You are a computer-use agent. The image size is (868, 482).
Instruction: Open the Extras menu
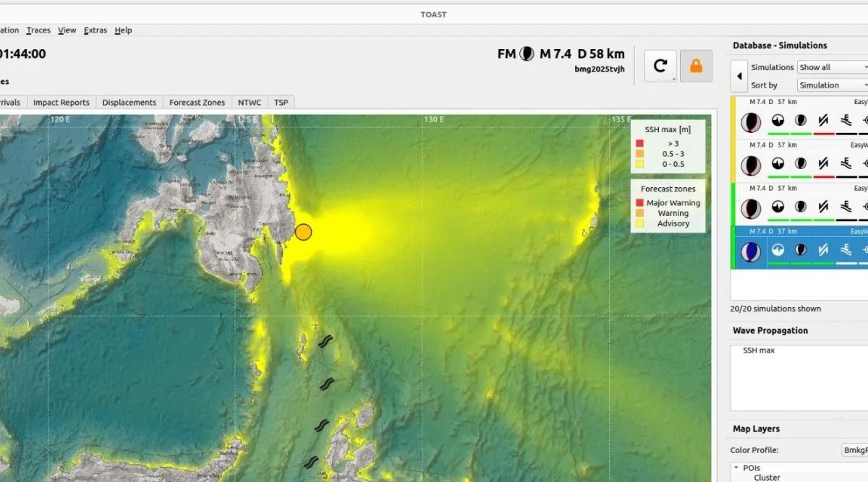[95, 30]
